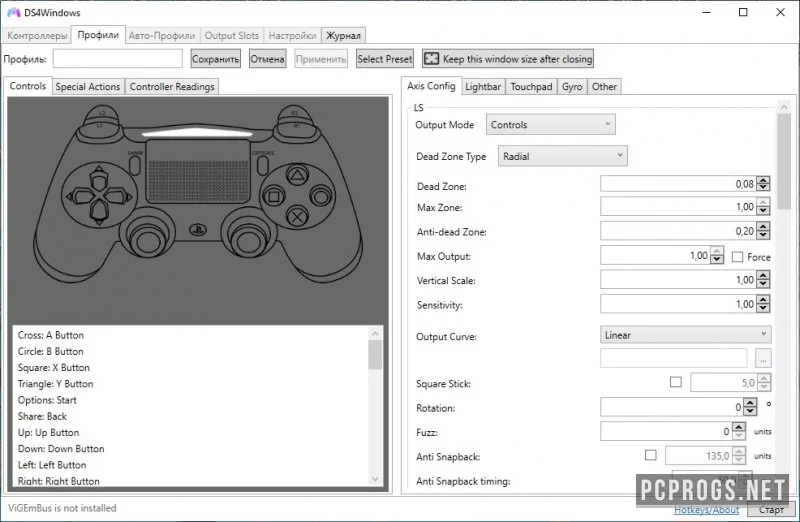Click the Triangle button on controller image
The image size is (800, 522).
[297, 176]
